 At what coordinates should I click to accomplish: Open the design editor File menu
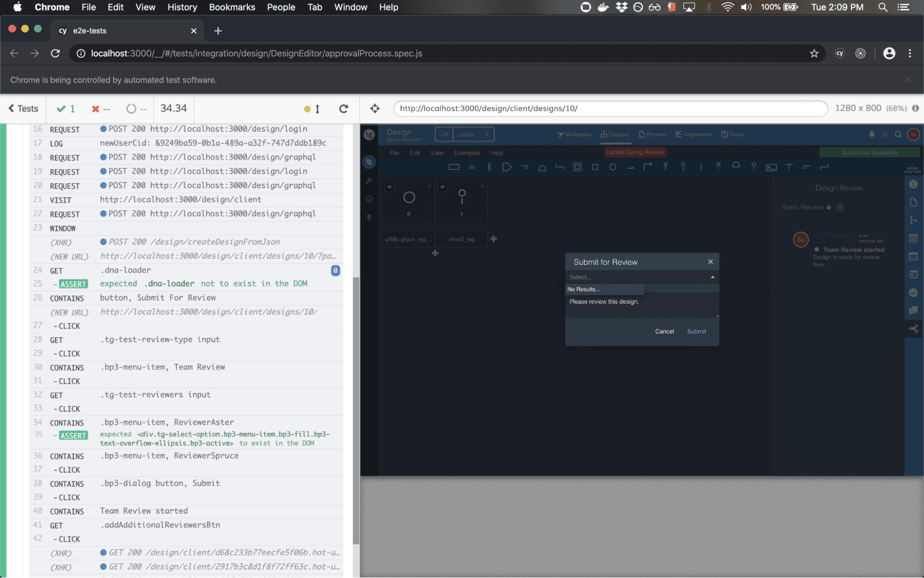(394, 153)
